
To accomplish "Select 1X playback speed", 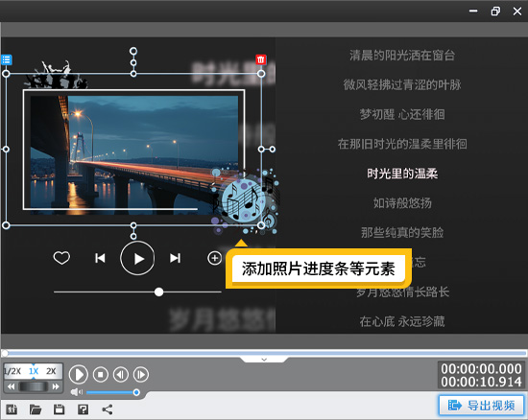I will (x=34, y=371).
